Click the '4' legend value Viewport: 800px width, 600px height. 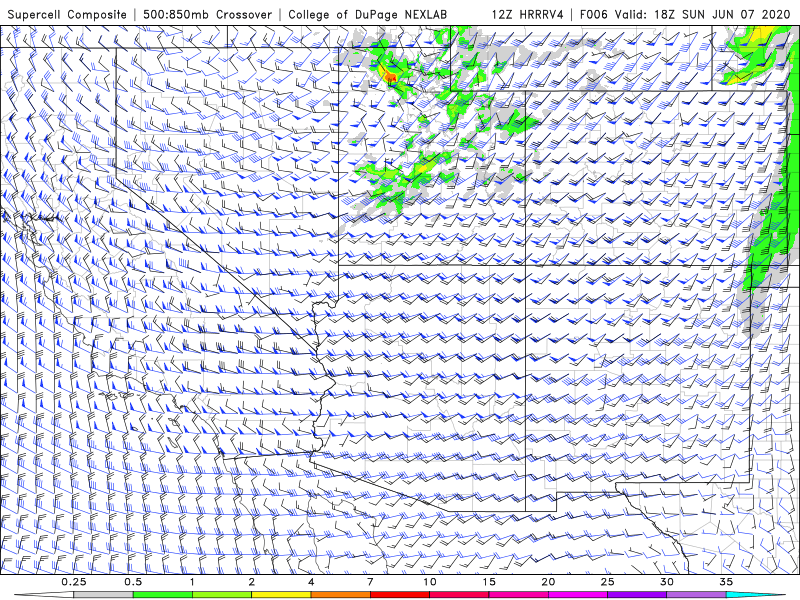click(x=311, y=582)
